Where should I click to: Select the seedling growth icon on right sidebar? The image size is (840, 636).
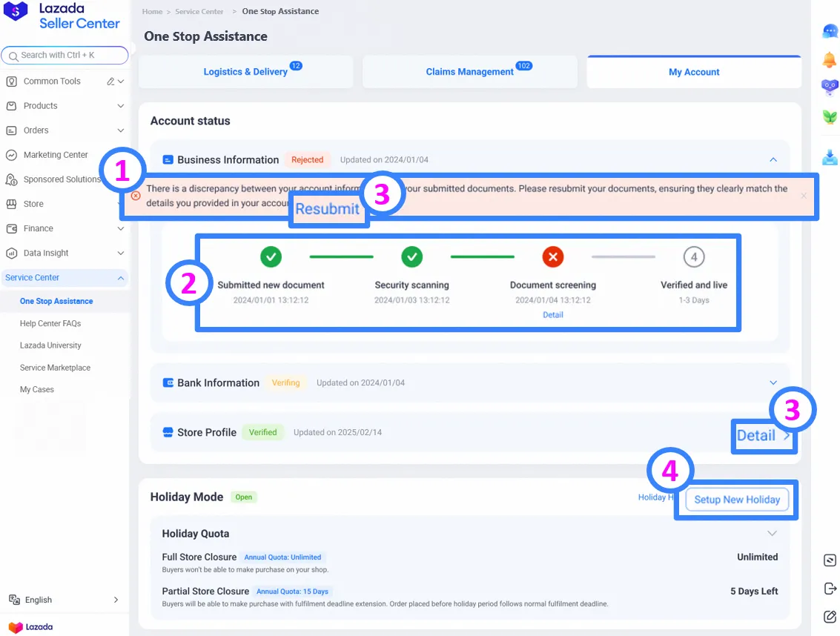830,116
